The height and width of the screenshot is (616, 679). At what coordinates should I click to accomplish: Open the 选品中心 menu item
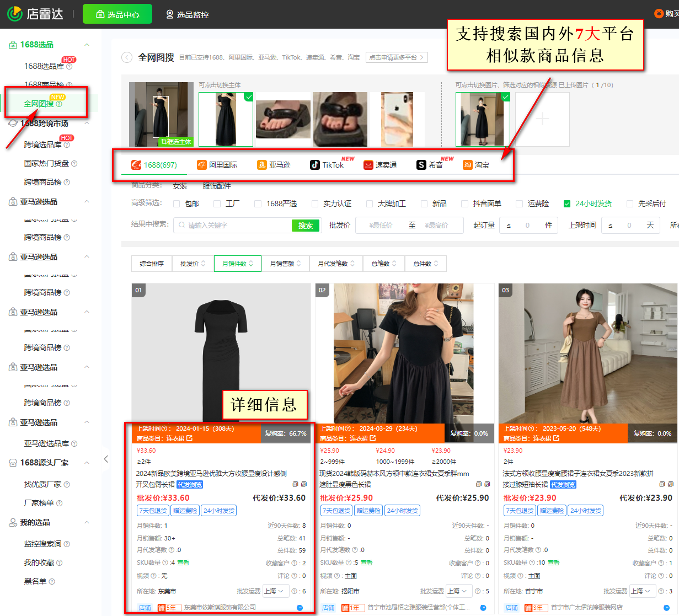(x=117, y=13)
